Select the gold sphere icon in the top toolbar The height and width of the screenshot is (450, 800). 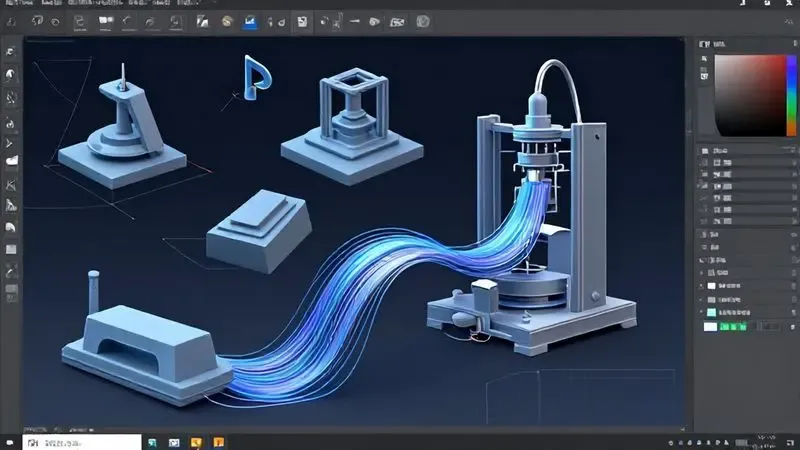pos(227,21)
